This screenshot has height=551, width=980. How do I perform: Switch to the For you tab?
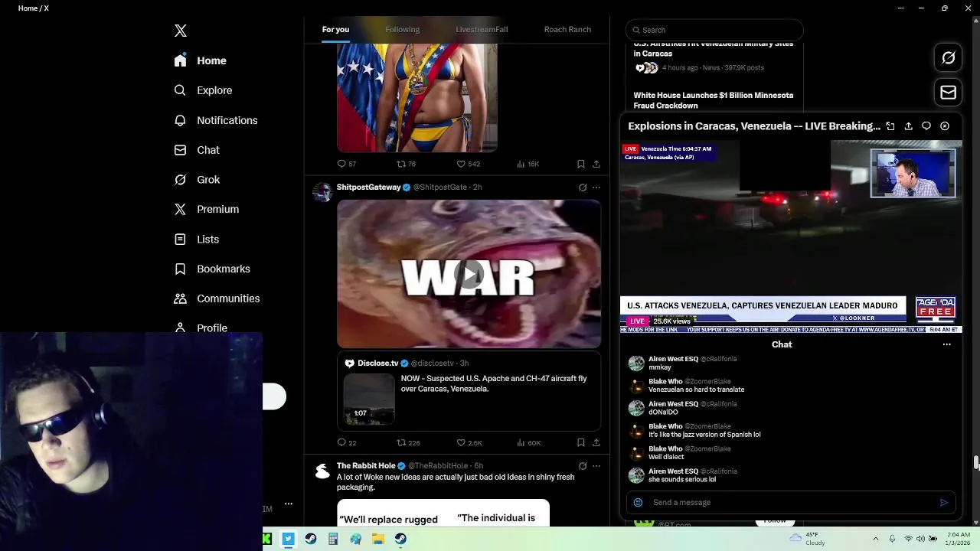click(335, 30)
